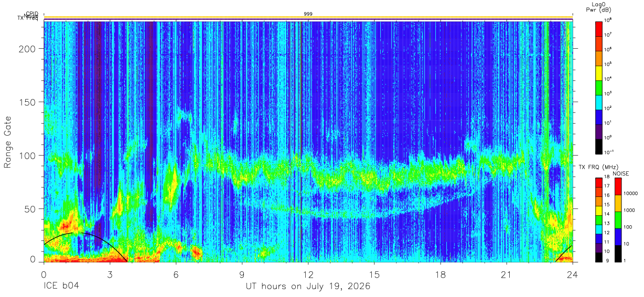Select the green segment of the NOISE colorbar
This screenshot has height=297, width=644.
[617, 220]
